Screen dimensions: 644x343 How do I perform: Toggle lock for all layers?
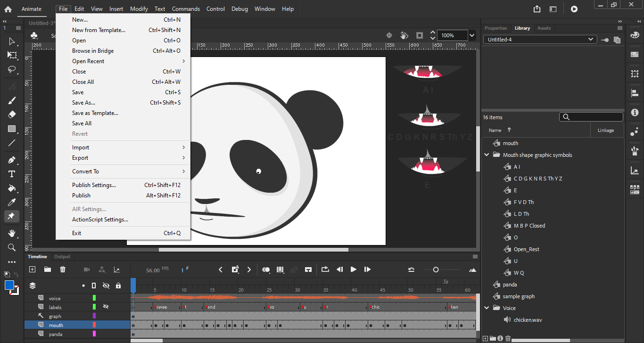coord(118,286)
